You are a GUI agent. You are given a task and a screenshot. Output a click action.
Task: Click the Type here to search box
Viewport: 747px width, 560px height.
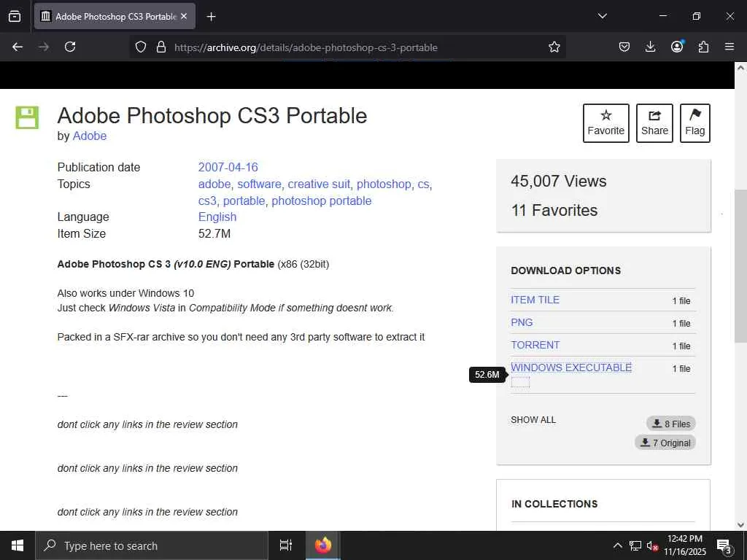tap(152, 545)
